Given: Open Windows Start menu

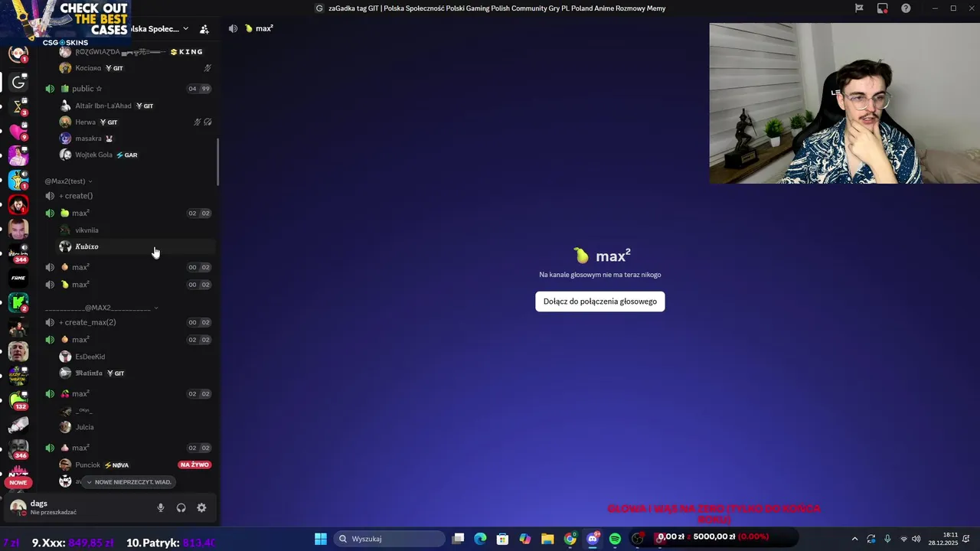Looking at the screenshot, I should (321, 539).
